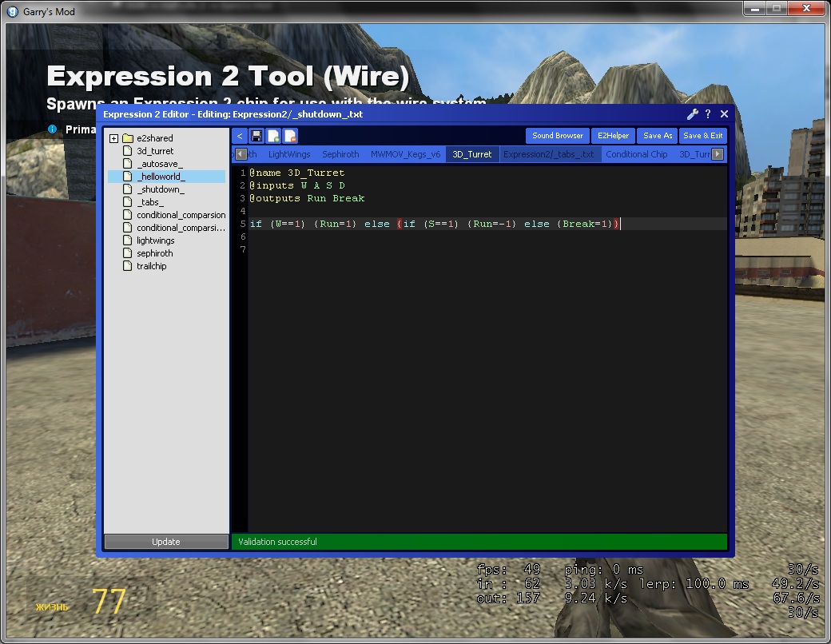Viewport: 831px width, 644px height.
Task: Click the Save As button
Action: pos(658,136)
